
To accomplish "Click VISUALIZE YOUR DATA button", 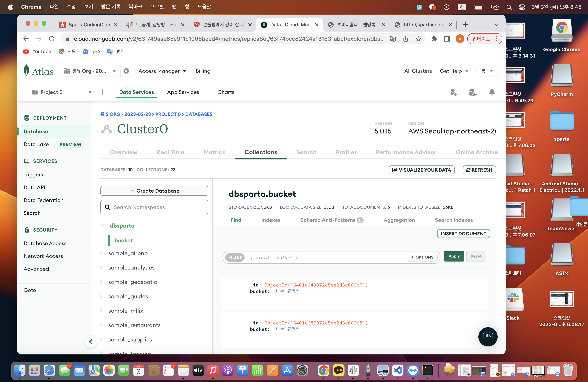I will tap(421, 170).
